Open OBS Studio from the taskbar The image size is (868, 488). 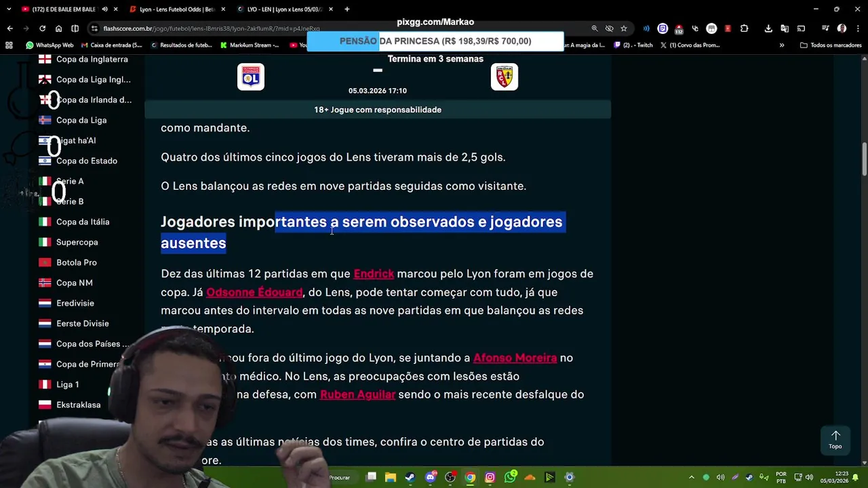(450, 477)
